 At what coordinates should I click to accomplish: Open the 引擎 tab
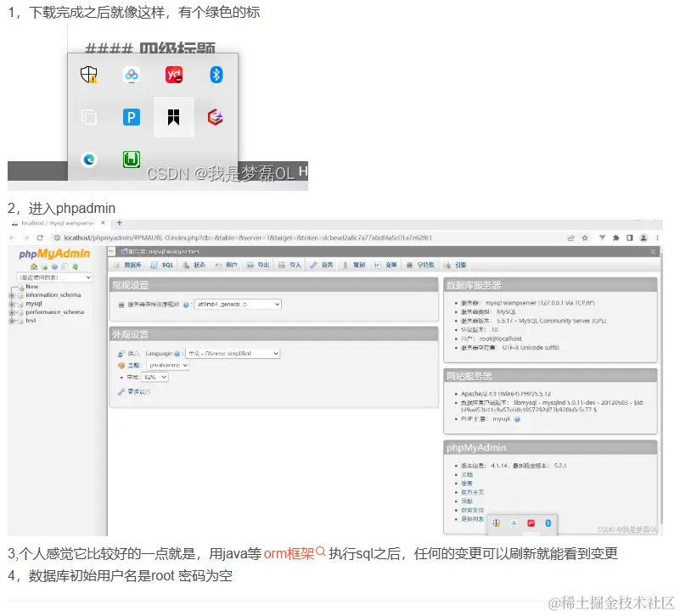click(x=455, y=265)
